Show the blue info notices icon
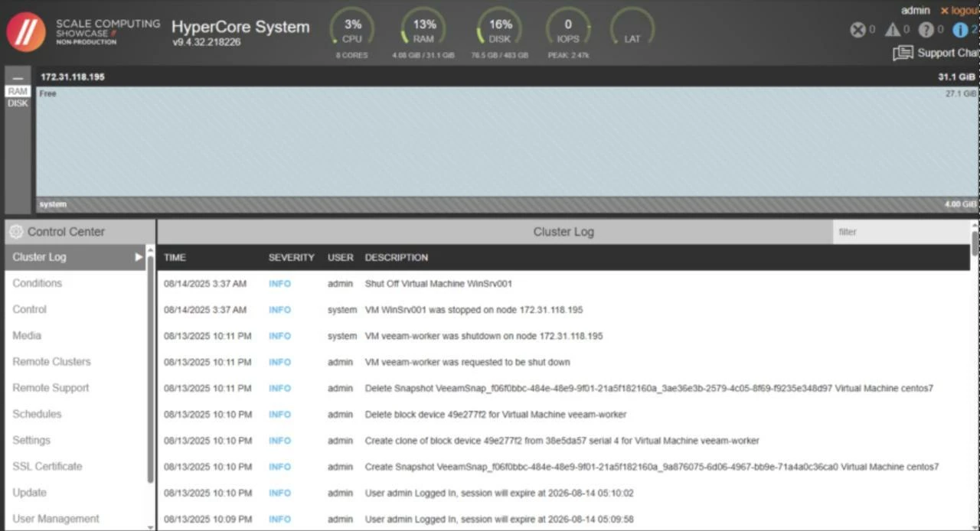This screenshot has height=531, width=980. [960, 30]
